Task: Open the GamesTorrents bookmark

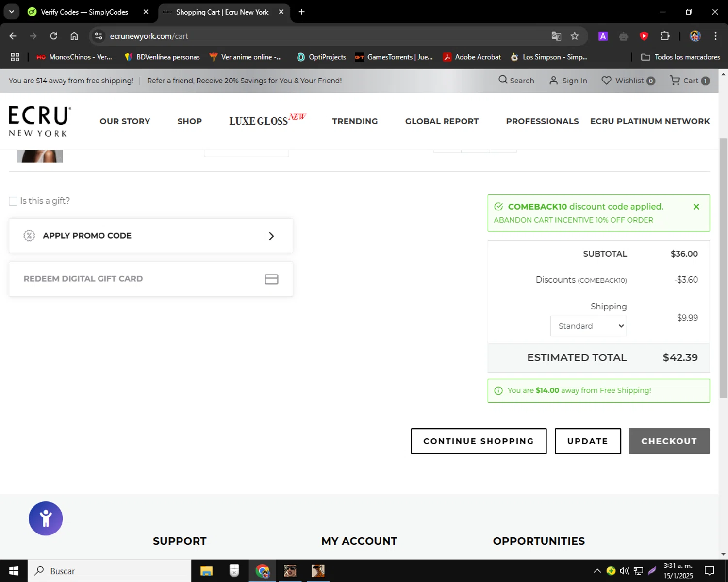Action: tap(394, 57)
